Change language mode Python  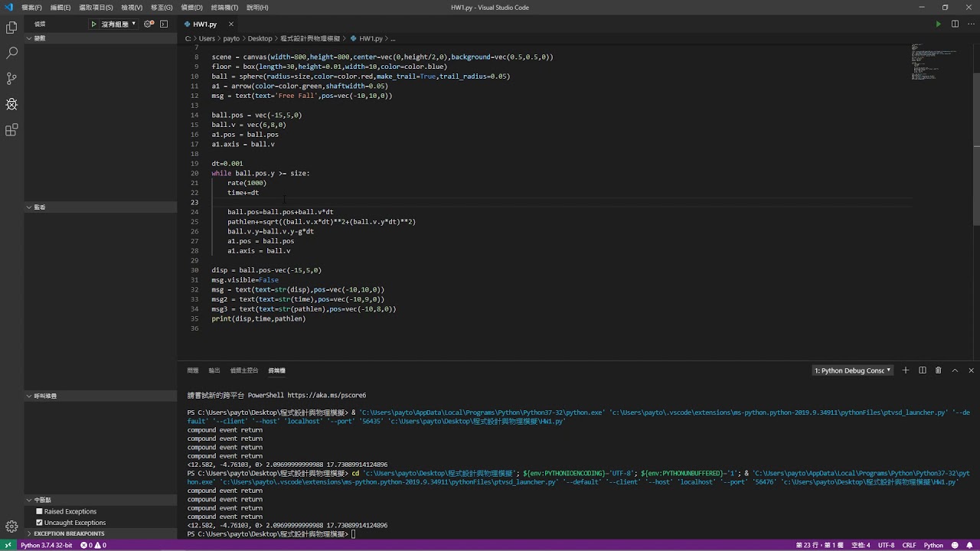tap(933, 546)
